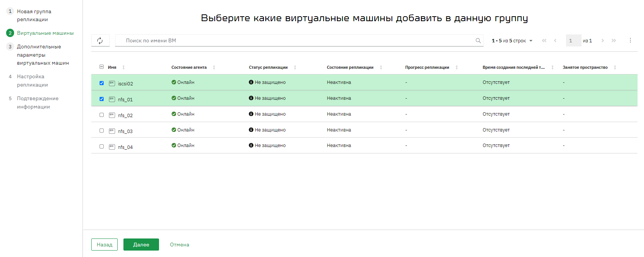
Task: Sort by Статус репликации column
Action: coord(295,67)
